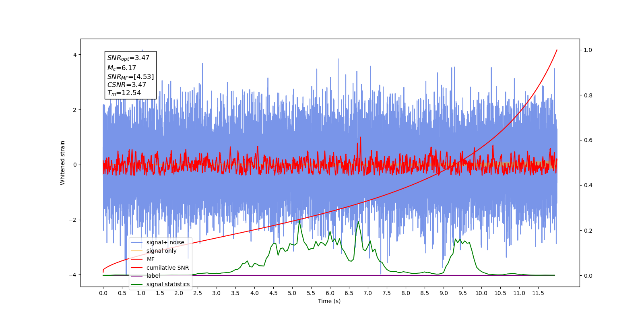This screenshot has height=322, width=644.
Task: Click the 6.5 tick on the time axis
Action: [x=349, y=293]
